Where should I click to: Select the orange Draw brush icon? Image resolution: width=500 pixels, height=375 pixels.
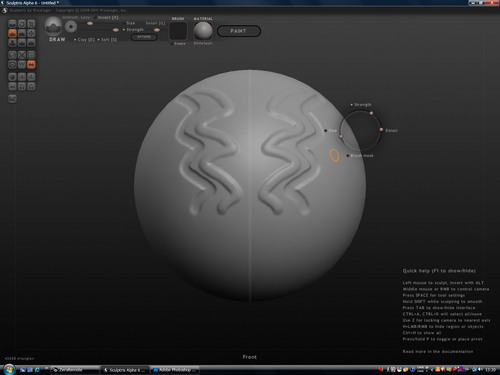pyautogui.click(x=12, y=33)
